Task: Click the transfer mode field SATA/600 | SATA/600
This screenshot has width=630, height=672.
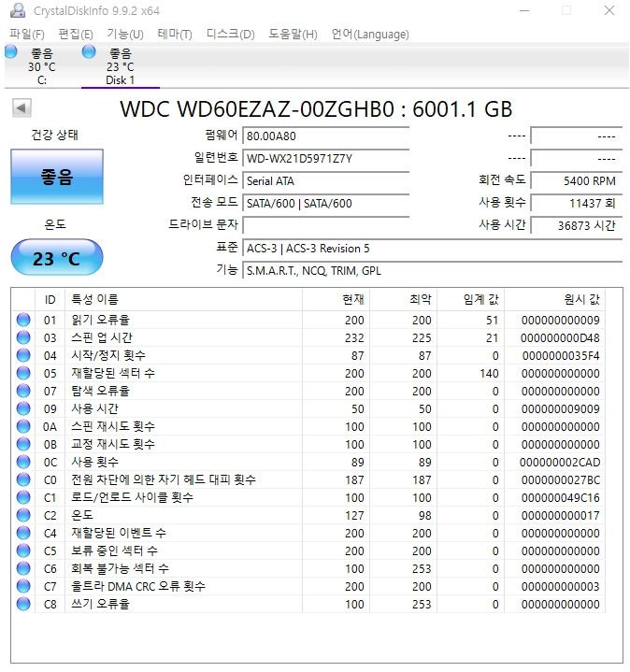Action: click(x=325, y=203)
